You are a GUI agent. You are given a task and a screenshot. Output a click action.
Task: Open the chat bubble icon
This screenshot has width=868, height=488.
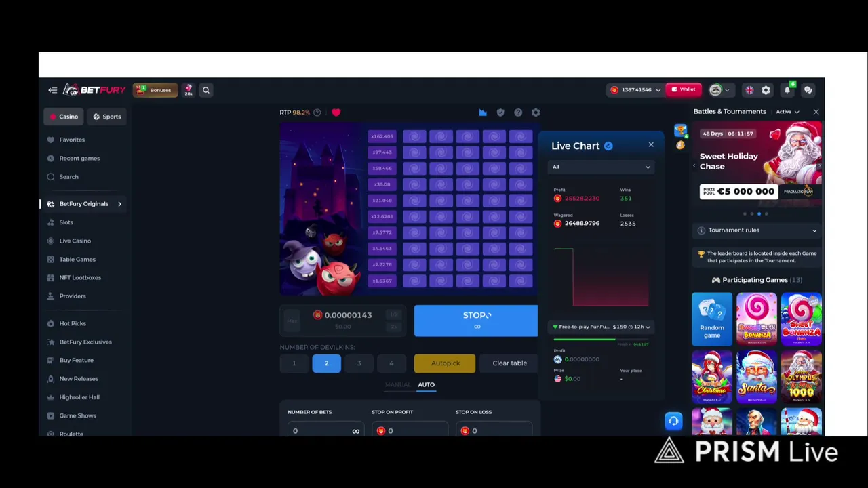[x=808, y=90]
